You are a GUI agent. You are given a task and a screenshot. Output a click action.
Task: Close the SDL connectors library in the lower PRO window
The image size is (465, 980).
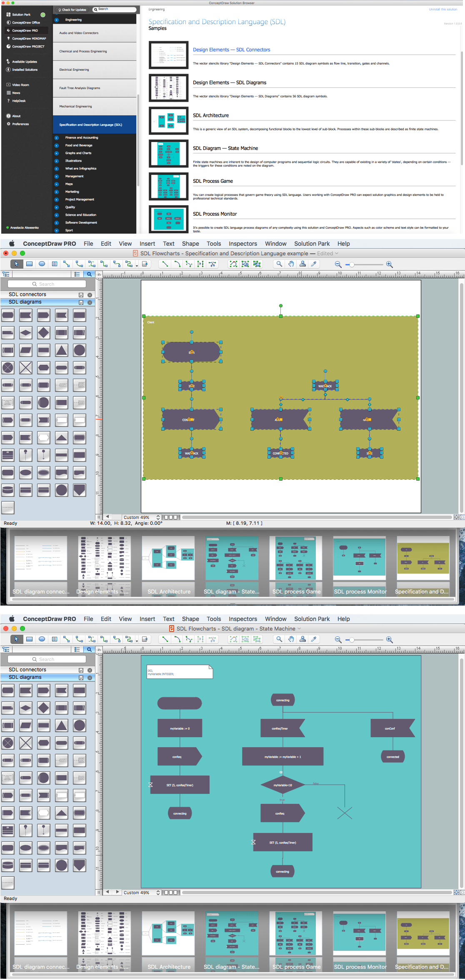90,670
